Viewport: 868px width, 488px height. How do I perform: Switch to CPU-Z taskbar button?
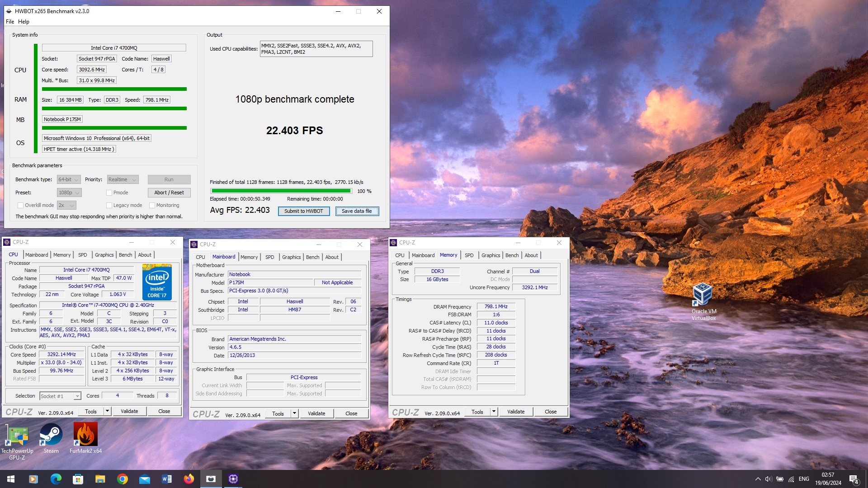point(233,479)
